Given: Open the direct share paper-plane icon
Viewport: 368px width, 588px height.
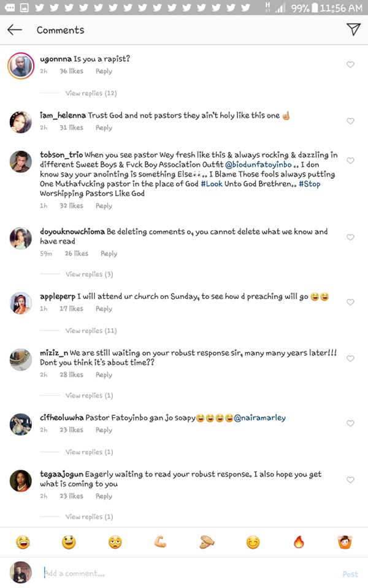Looking at the screenshot, I should pos(353,29).
